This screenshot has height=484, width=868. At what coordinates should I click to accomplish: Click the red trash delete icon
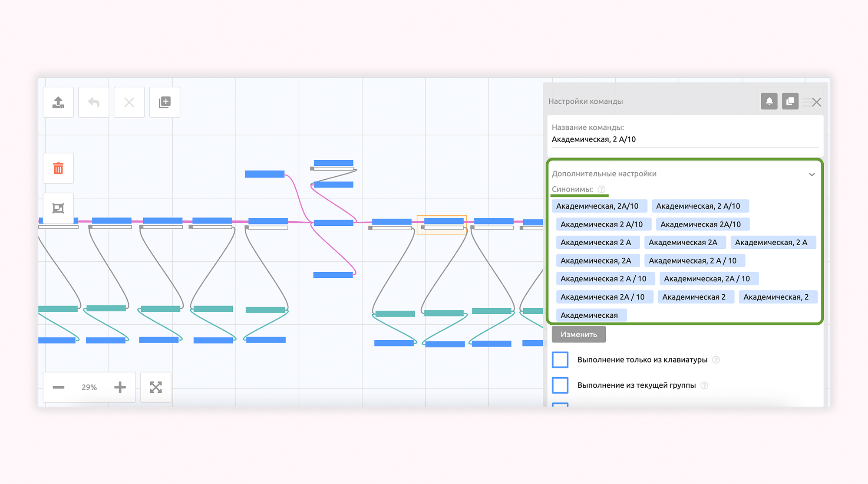58,168
